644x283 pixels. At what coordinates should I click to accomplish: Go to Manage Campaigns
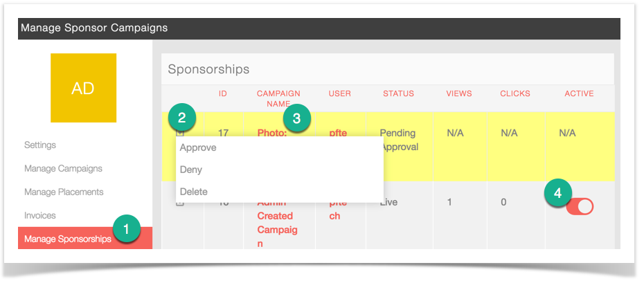[x=63, y=169]
